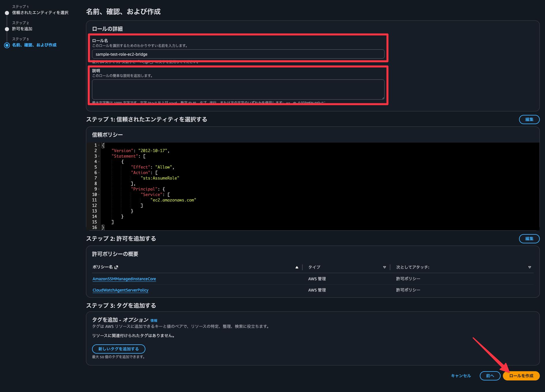Click the 次としてアタッチ column sort arrow
The height and width of the screenshot is (392, 545).
point(529,267)
